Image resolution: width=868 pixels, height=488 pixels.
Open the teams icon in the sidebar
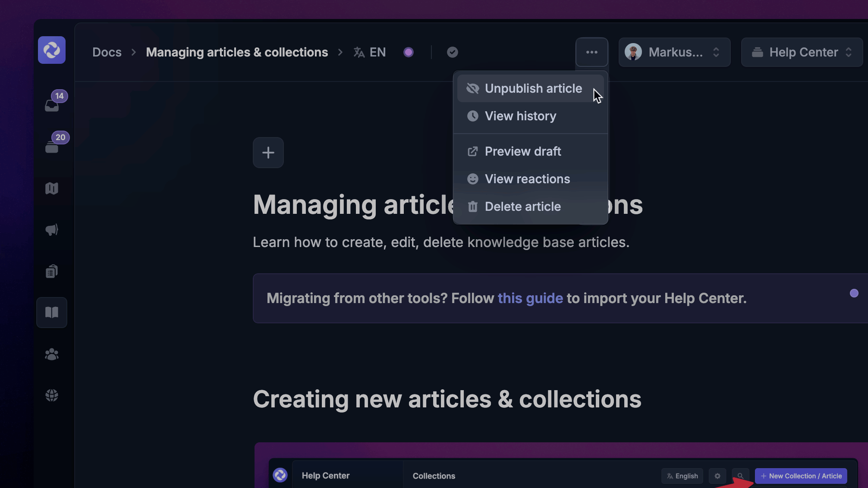tap(52, 354)
